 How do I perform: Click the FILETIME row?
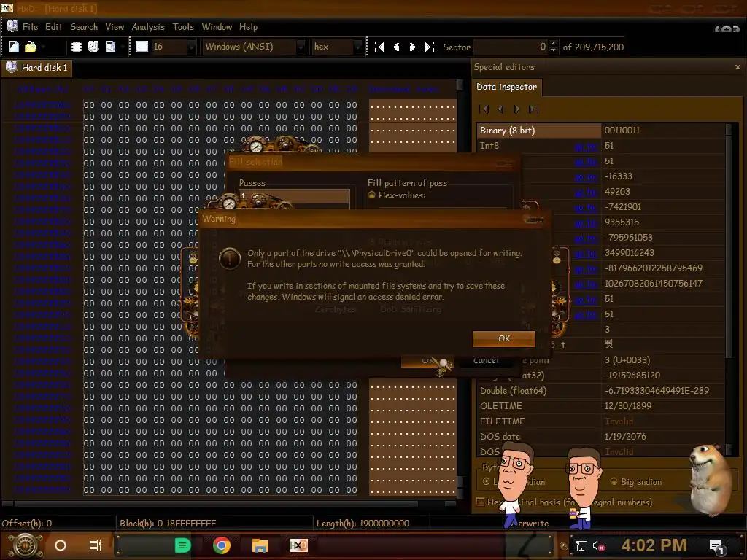[x=601, y=421]
